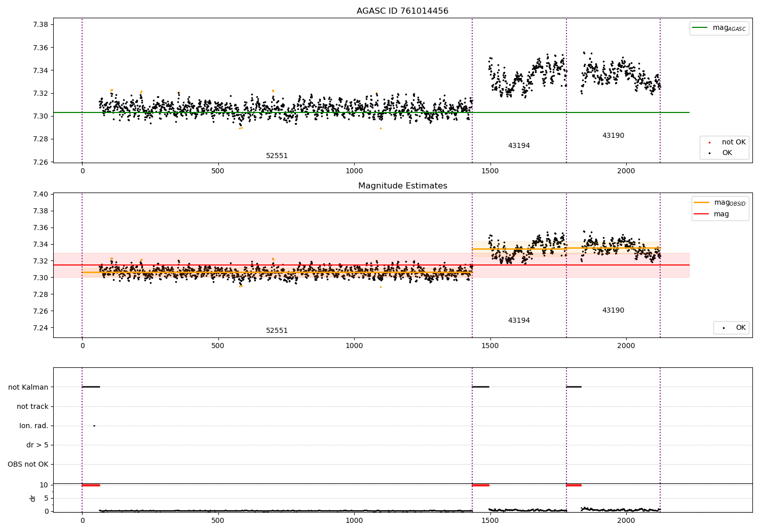Click the green line sample in the mag AGASC legend
This screenshot has width=760, height=532.
pyautogui.click(x=701, y=28)
